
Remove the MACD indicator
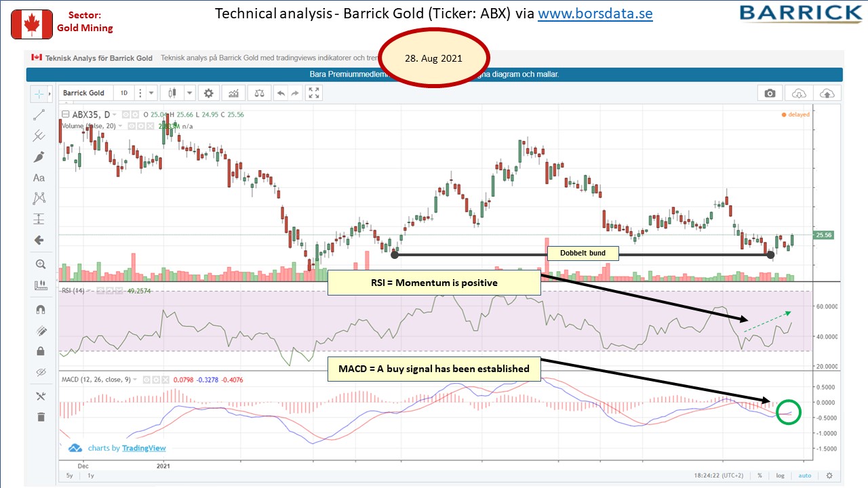pos(165,380)
